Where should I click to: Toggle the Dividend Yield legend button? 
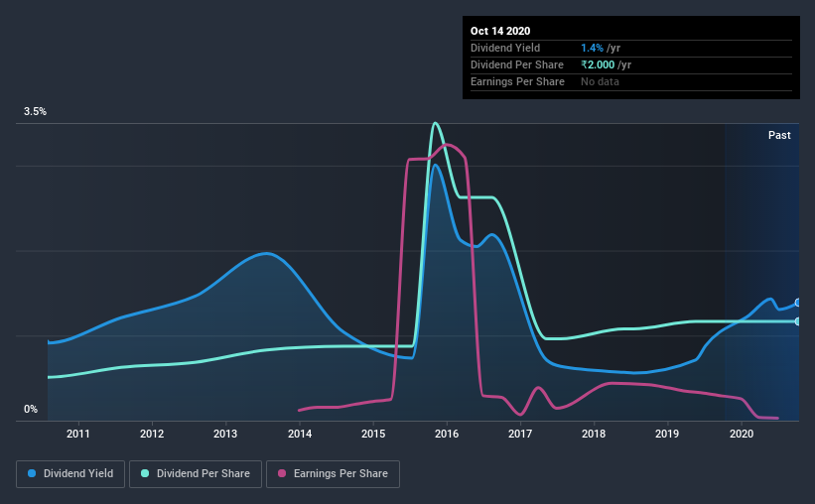[x=70, y=474]
